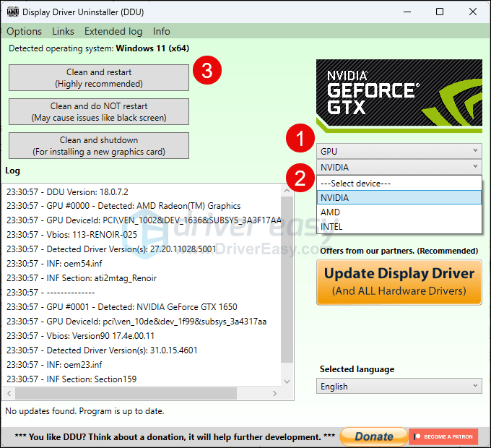Open the Selected language English dropdown
Image resolution: width=491 pixels, height=448 pixels.
coord(399,387)
